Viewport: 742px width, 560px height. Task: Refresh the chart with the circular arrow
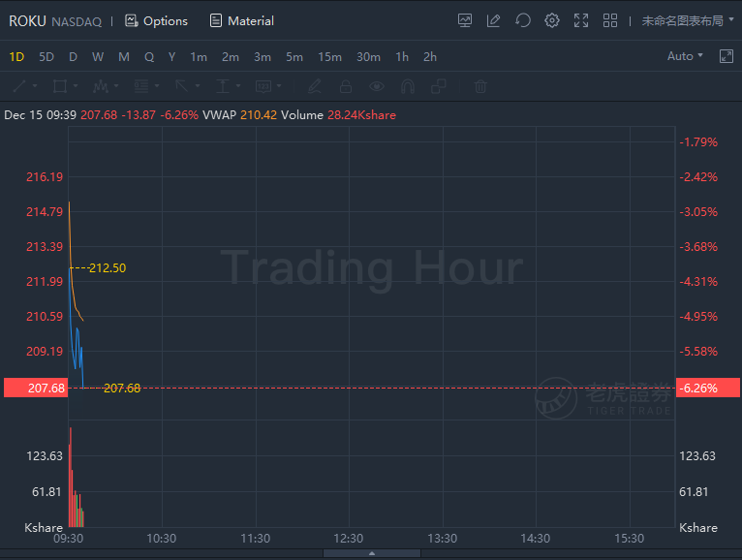[523, 20]
